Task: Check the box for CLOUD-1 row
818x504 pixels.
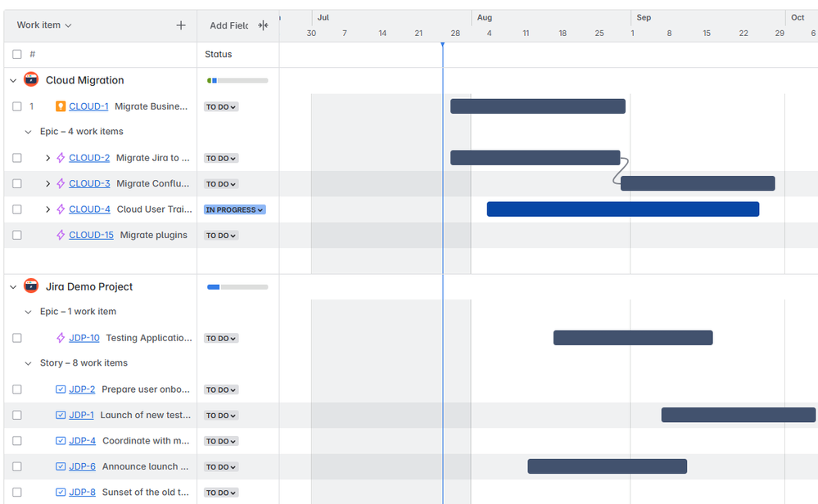Action: [x=17, y=106]
